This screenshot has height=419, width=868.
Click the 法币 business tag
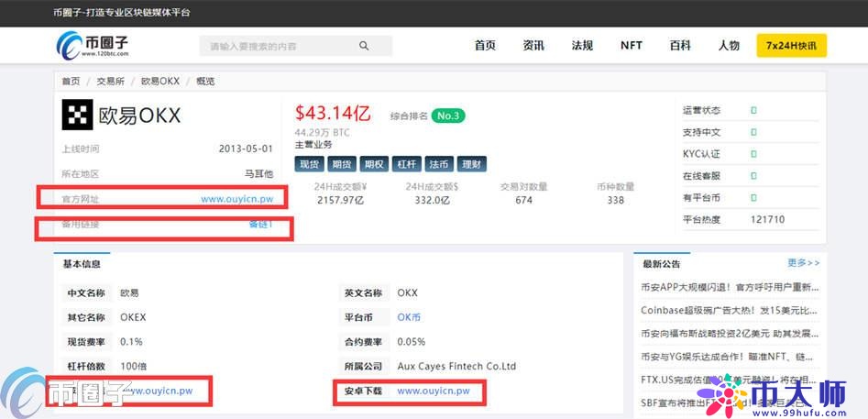point(440,164)
